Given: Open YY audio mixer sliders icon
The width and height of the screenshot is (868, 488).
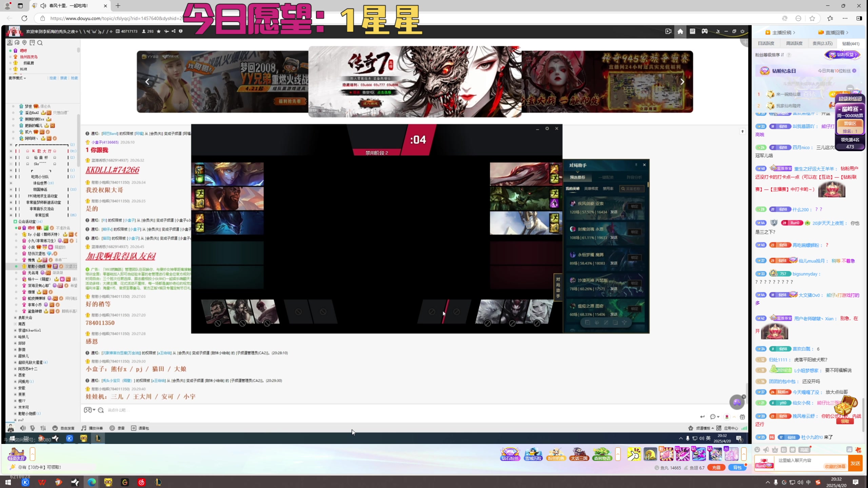Looking at the screenshot, I should point(43,428).
